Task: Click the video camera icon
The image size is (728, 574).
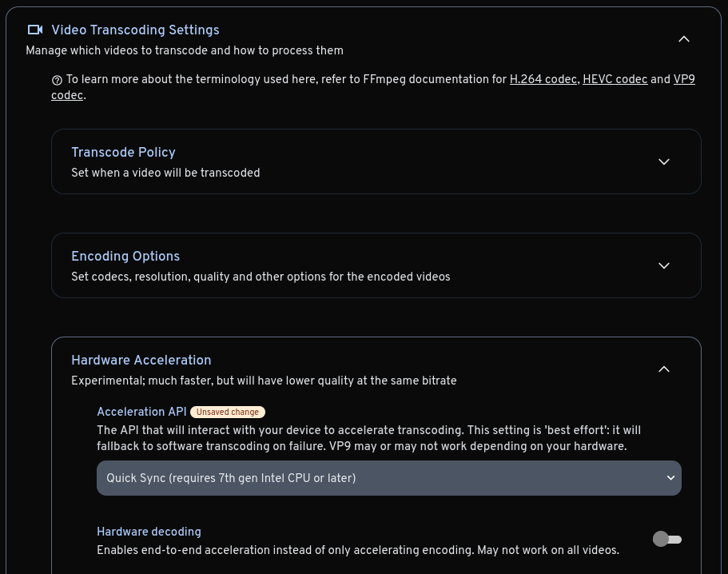Action: tap(35, 30)
